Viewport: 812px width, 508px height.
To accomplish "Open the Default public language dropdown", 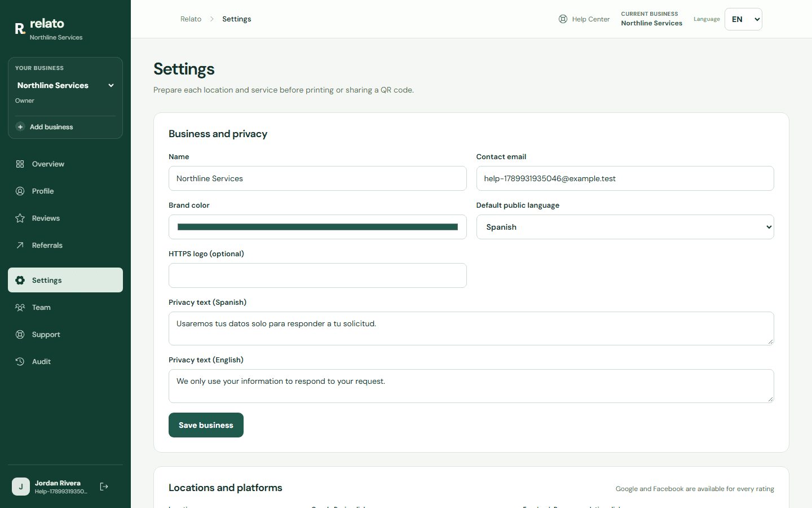I will pyautogui.click(x=625, y=227).
